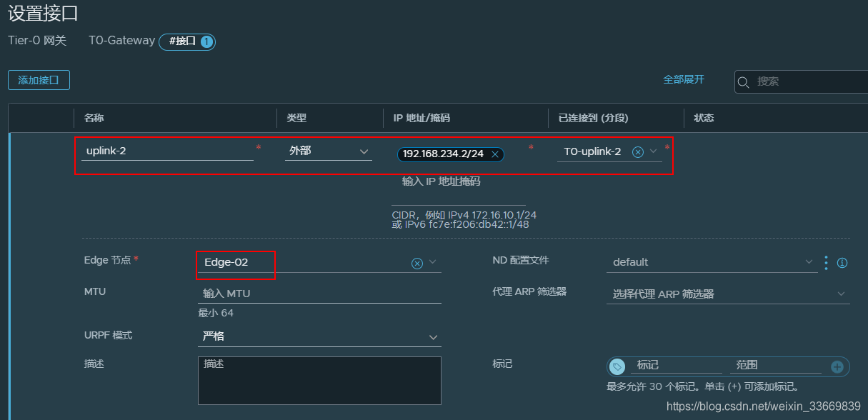The width and height of the screenshot is (868, 420).
Task: Clear the T0-uplink-2 segment selection
Action: [638, 152]
